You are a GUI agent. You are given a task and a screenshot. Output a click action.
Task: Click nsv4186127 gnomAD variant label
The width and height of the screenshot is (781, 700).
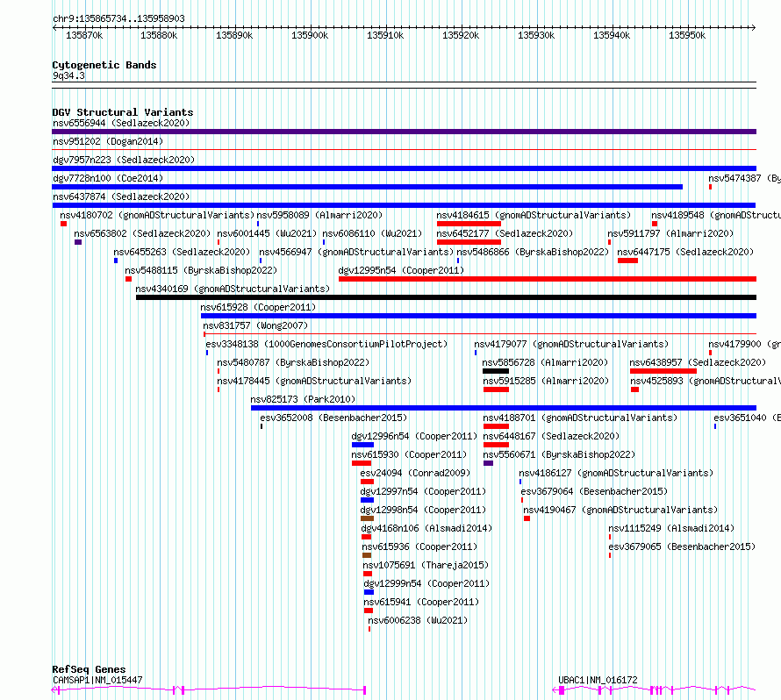616,473
